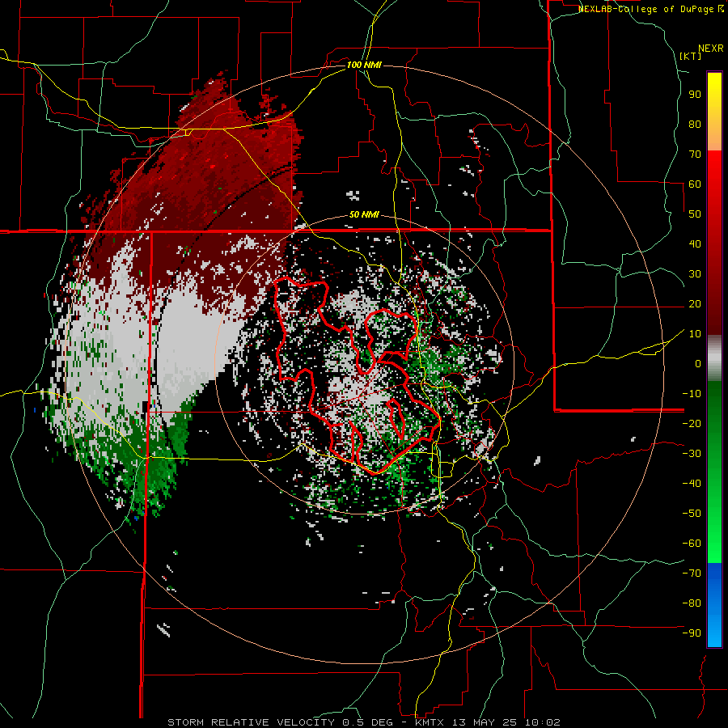Image resolution: width=728 pixels, height=728 pixels.
Task: Click the 10 value on the velocity scale
Action: [695, 334]
